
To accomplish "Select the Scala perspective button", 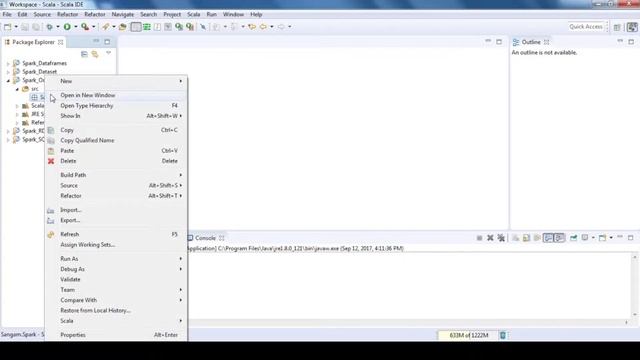I will pos(632,27).
